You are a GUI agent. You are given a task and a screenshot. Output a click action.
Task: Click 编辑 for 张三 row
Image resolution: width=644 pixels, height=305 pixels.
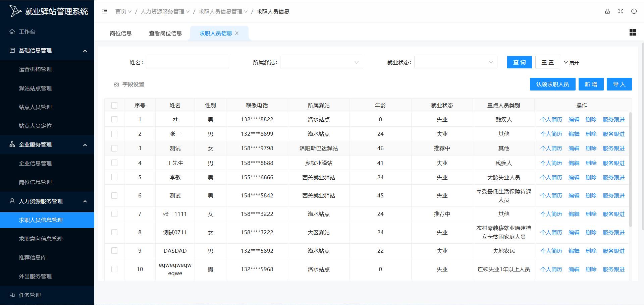coord(574,134)
